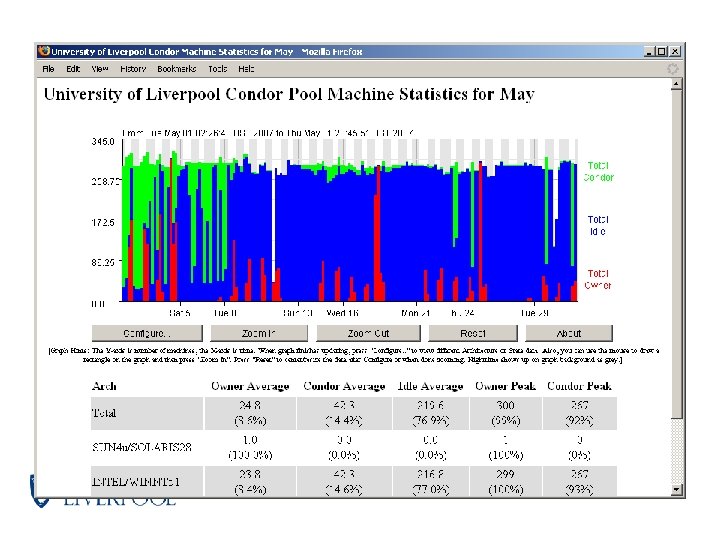This screenshot has height=540, width=720.
Task: Open the Tools menu
Action: pos(218,69)
